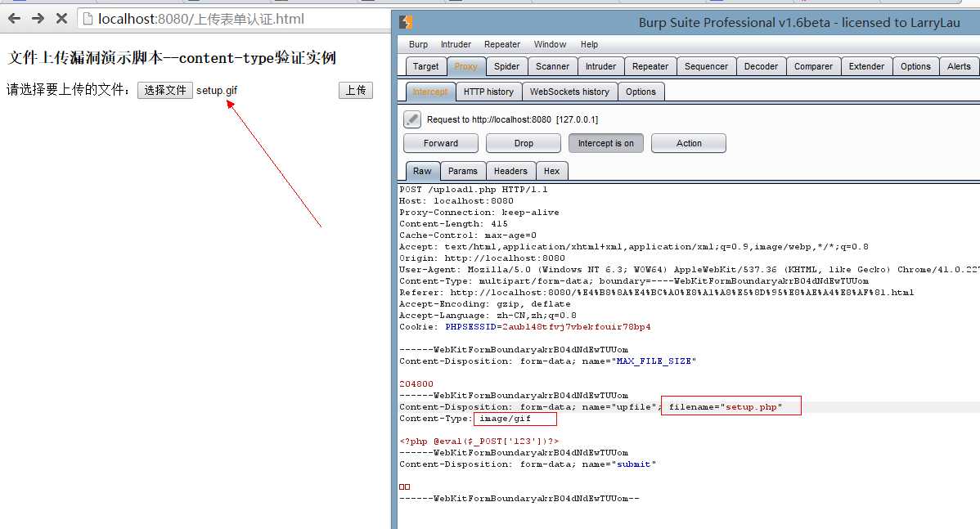Switch to the Hex view tab
The width and height of the screenshot is (980, 529).
click(551, 171)
